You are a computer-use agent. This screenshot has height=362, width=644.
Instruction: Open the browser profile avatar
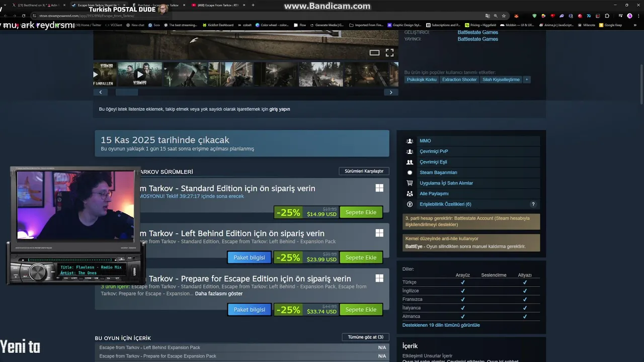point(629,16)
